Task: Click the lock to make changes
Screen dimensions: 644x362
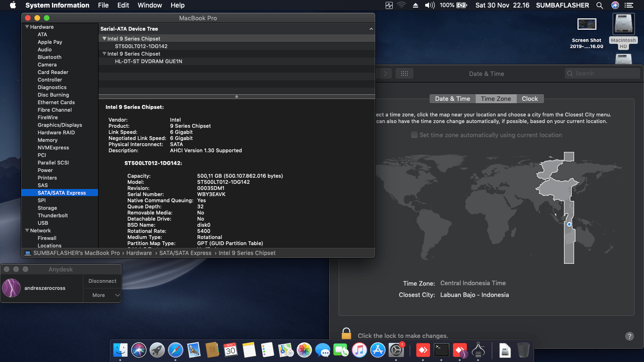Action: (x=347, y=333)
